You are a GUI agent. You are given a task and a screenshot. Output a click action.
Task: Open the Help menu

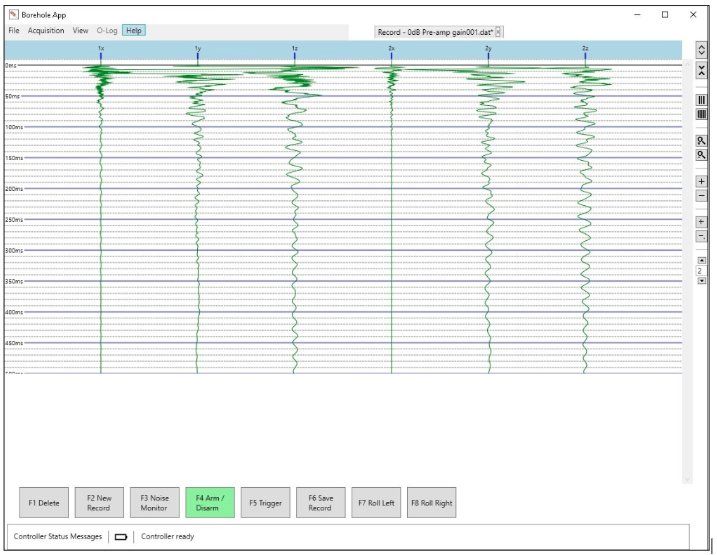click(x=134, y=31)
